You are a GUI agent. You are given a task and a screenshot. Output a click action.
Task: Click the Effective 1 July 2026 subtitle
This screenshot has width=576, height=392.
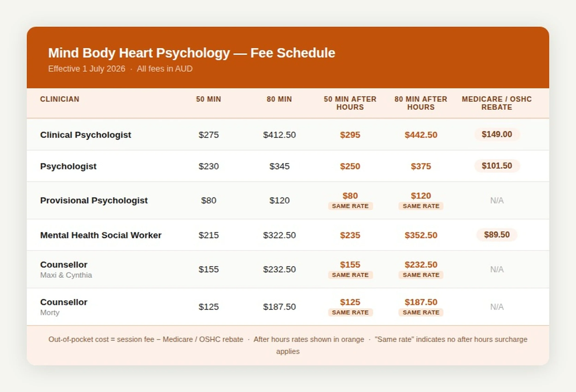pos(86,69)
